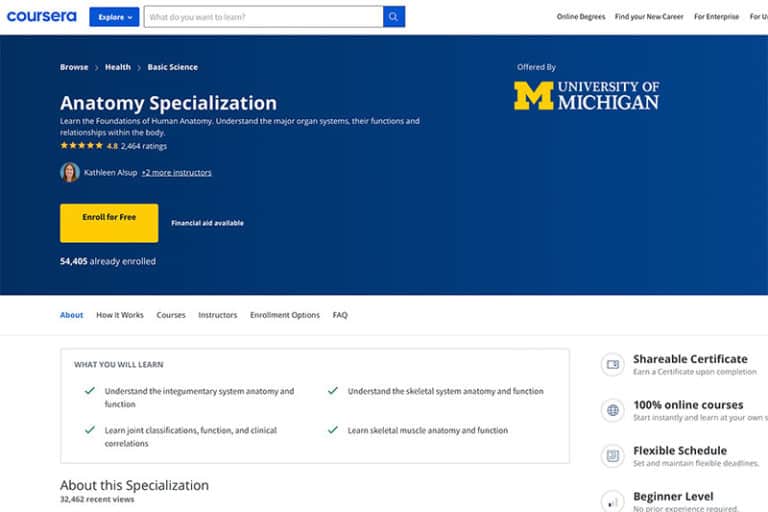Open the FAQ tab
768x512 pixels.
pyautogui.click(x=340, y=315)
